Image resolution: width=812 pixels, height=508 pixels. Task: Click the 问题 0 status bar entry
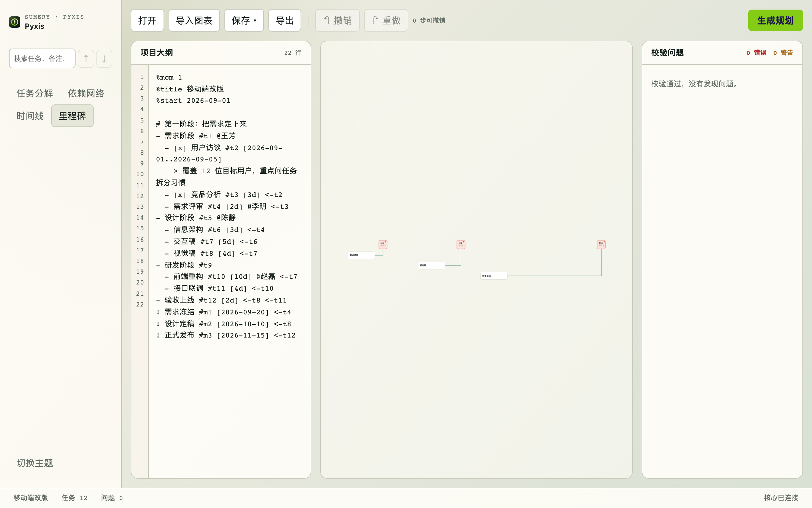(112, 498)
